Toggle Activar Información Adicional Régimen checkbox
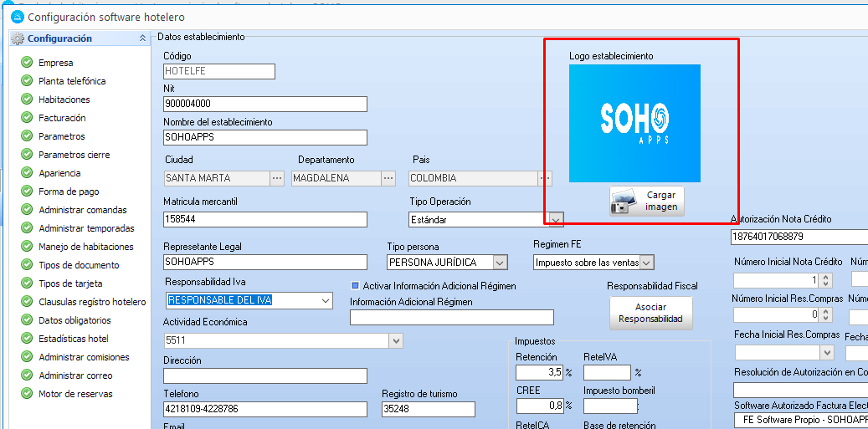 (x=355, y=286)
